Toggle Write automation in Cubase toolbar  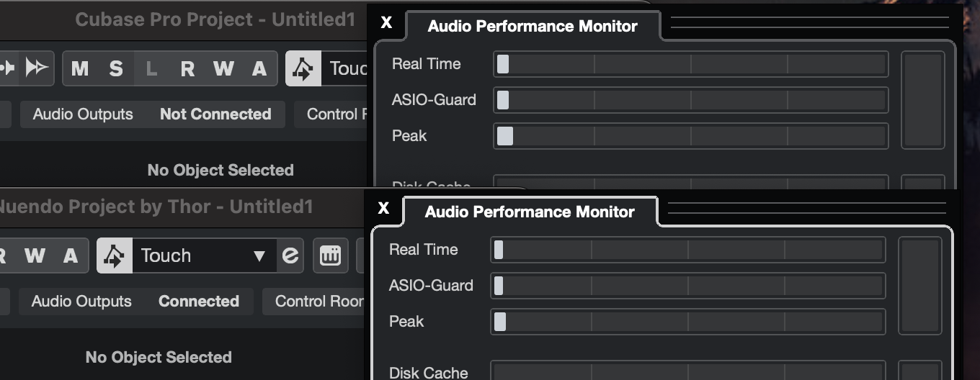[x=223, y=68]
